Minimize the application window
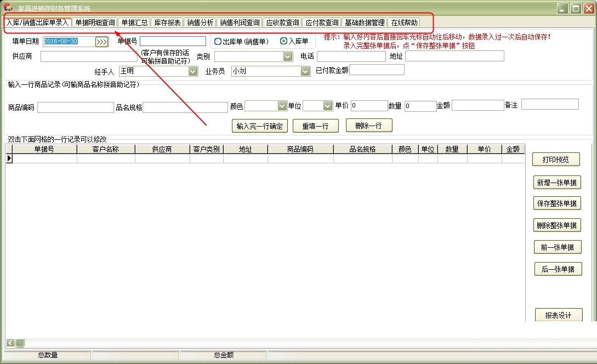Viewport: 597px width, 364px height. coord(562,8)
